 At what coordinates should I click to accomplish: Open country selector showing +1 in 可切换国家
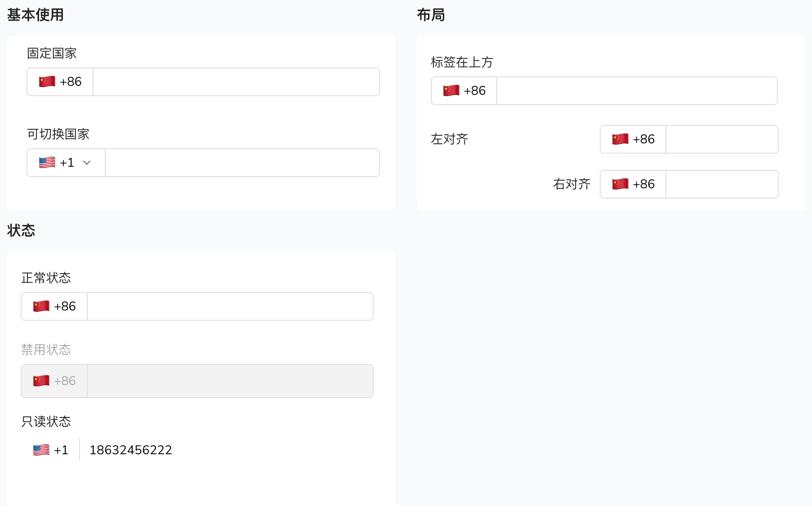(66, 163)
